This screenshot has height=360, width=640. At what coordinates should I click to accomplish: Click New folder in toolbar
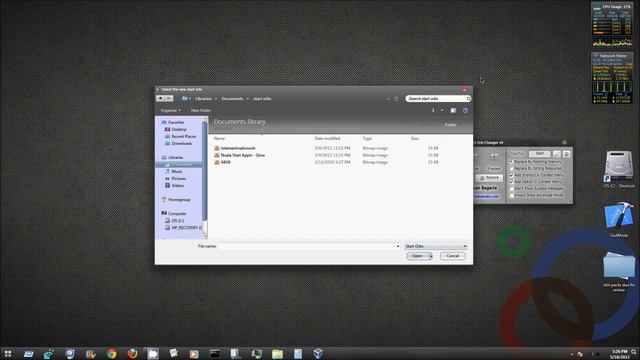[201, 110]
